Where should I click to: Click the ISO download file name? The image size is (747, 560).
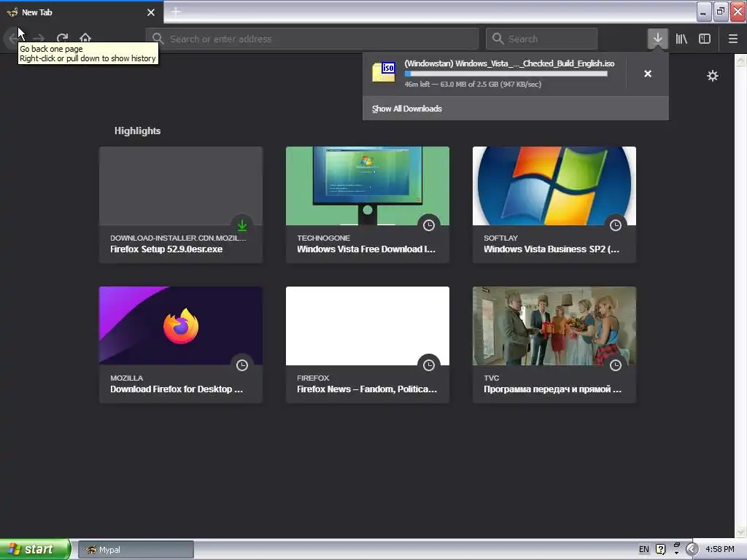(x=509, y=63)
